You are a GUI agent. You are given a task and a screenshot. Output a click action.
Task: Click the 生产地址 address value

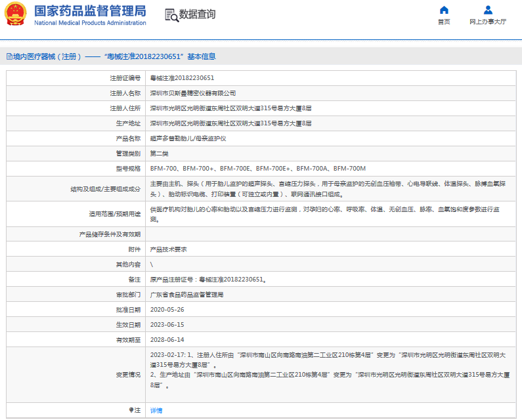click(230, 123)
